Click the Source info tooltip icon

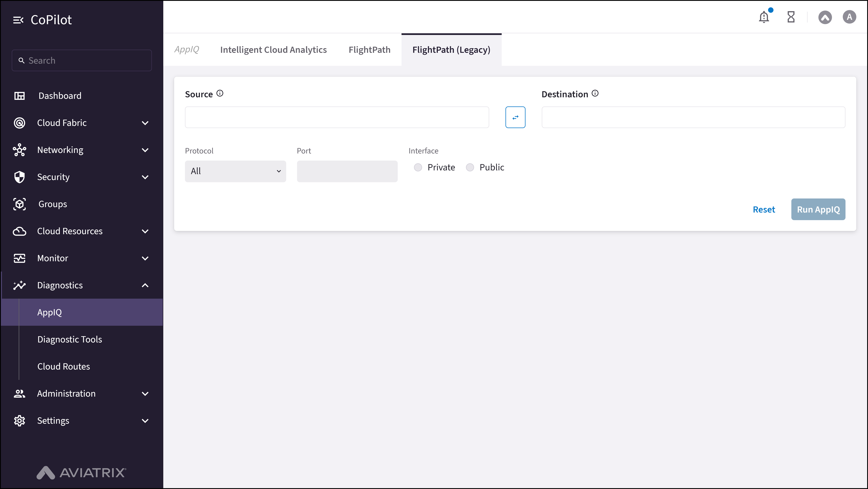(x=220, y=93)
